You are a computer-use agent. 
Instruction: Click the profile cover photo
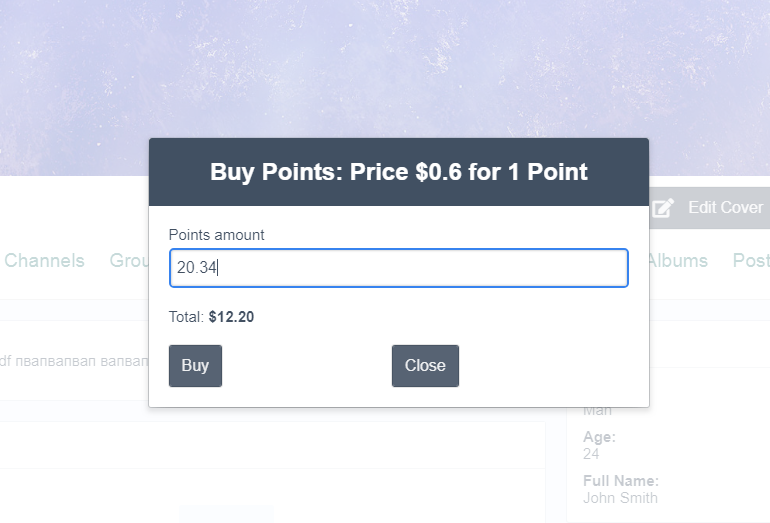coord(385,70)
